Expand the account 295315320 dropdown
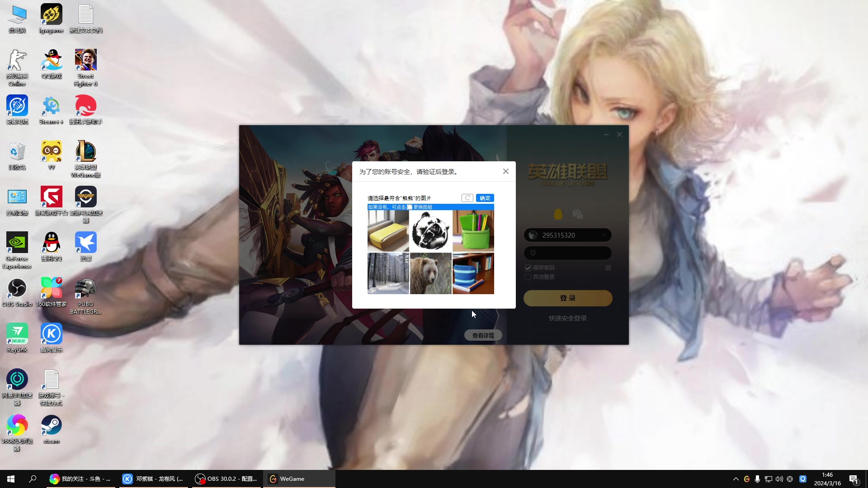Image resolution: width=868 pixels, height=488 pixels. (x=604, y=235)
